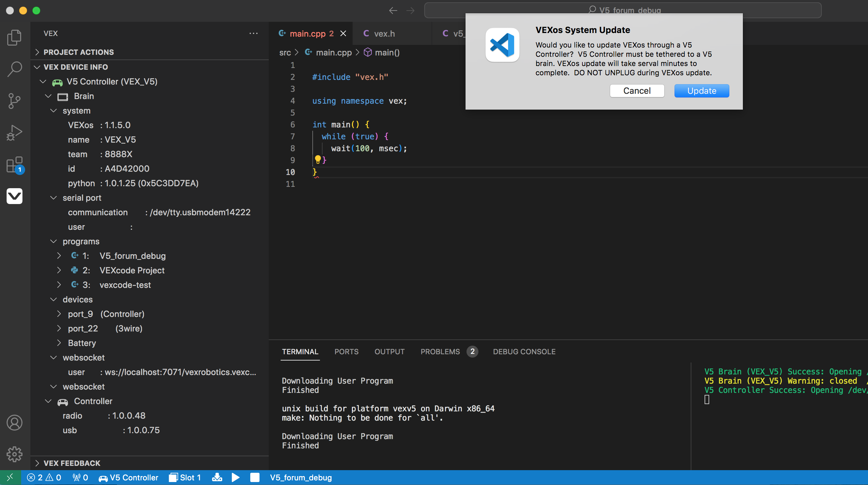Viewport: 868px width, 485px height.
Task: Collapse the system node
Action: click(53, 111)
